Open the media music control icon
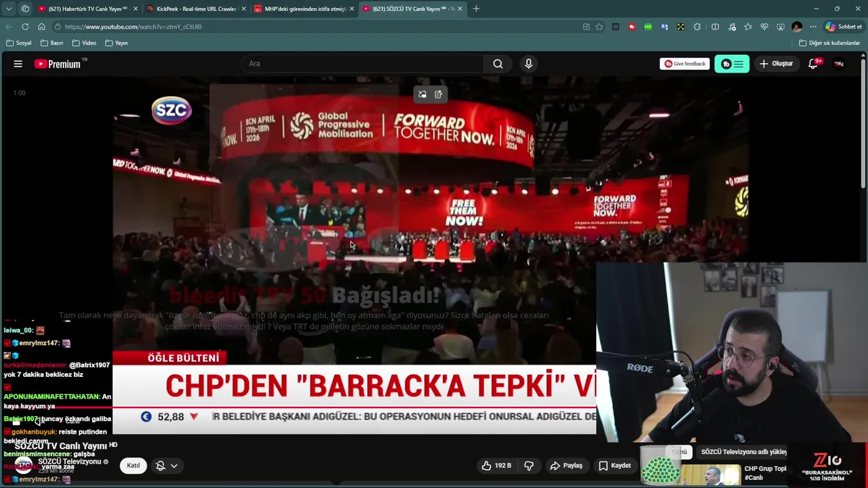 coord(732,26)
